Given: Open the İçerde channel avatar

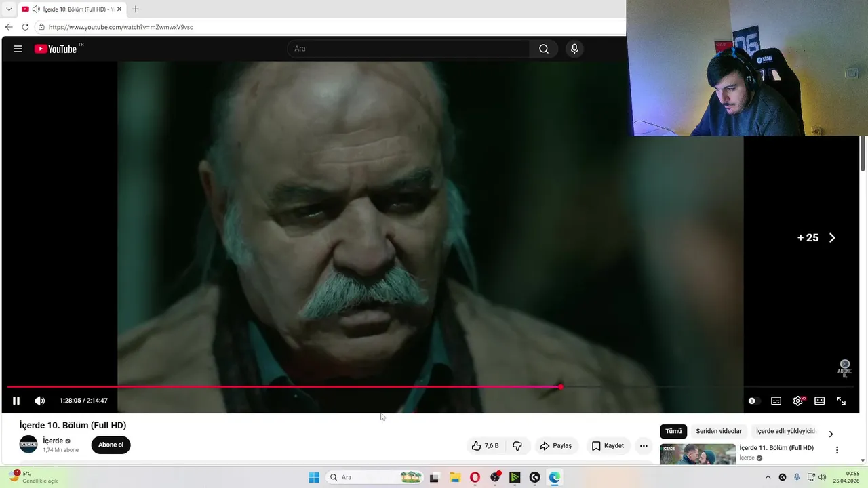Looking at the screenshot, I should tap(28, 445).
